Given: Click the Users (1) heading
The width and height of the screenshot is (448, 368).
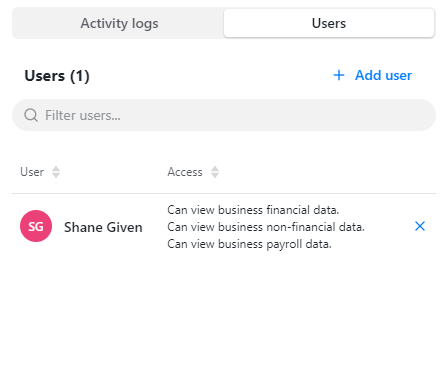Looking at the screenshot, I should point(57,76).
